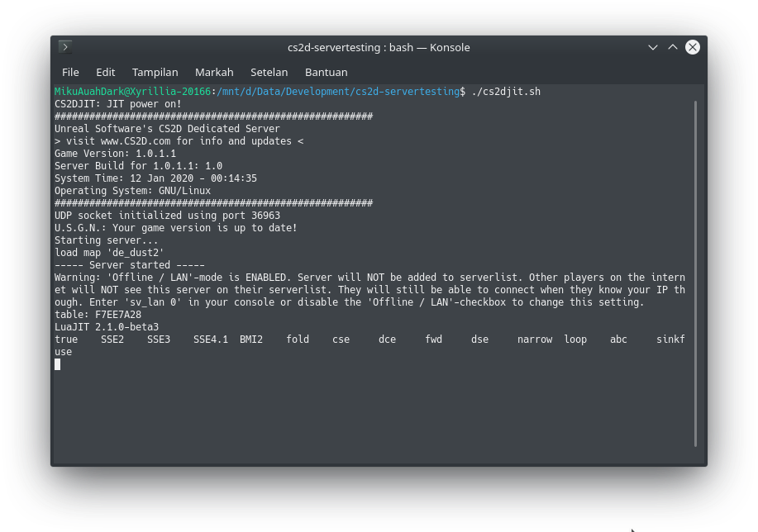This screenshot has width=758, height=532.
Task: Open the File menu
Action: click(70, 72)
